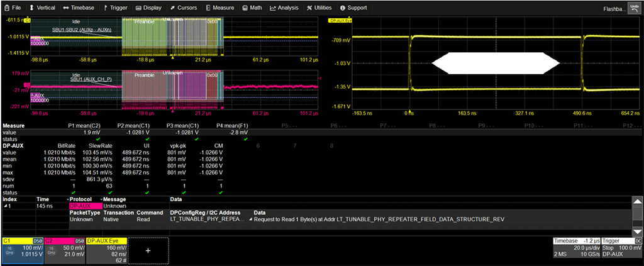Expand decode table row 1

[x=4, y=206]
